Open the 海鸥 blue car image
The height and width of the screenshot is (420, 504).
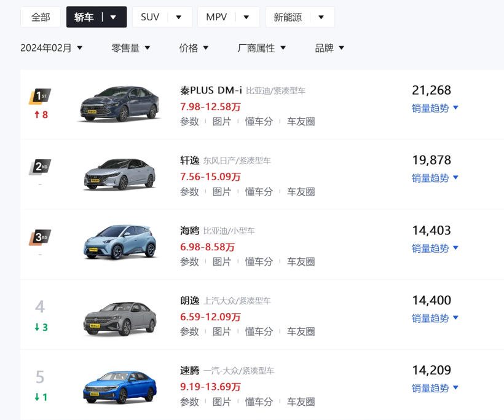point(120,242)
